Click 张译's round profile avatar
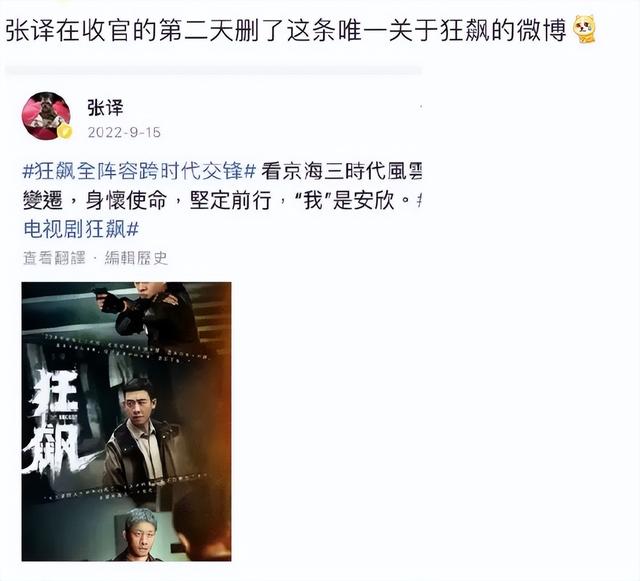The height and width of the screenshot is (581, 640). pyautogui.click(x=46, y=116)
